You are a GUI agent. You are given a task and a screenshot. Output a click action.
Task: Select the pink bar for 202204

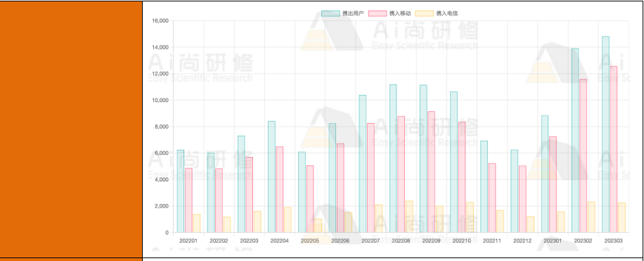(279, 190)
